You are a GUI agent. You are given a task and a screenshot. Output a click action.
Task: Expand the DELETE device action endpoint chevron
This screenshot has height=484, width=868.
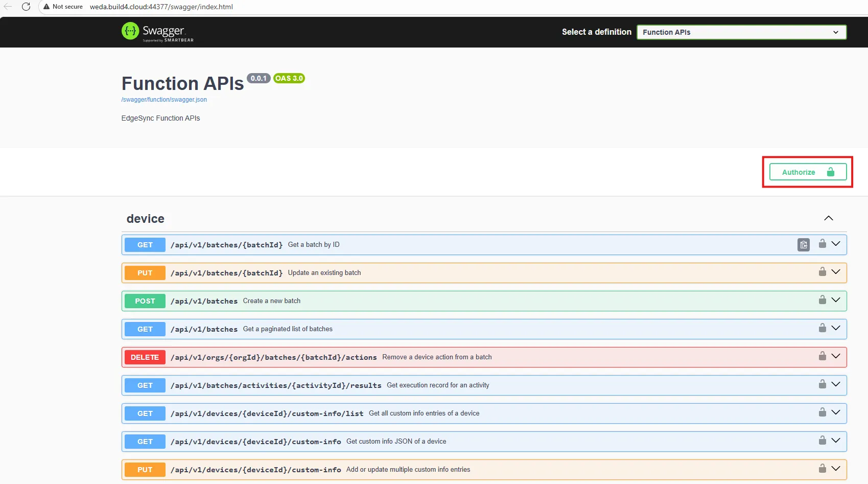tap(836, 357)
